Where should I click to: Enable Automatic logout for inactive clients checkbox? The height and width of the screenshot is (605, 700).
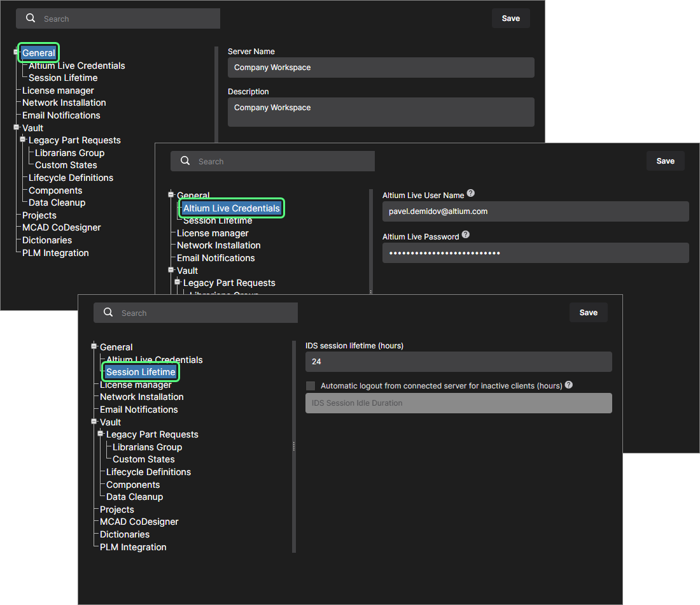311,386
